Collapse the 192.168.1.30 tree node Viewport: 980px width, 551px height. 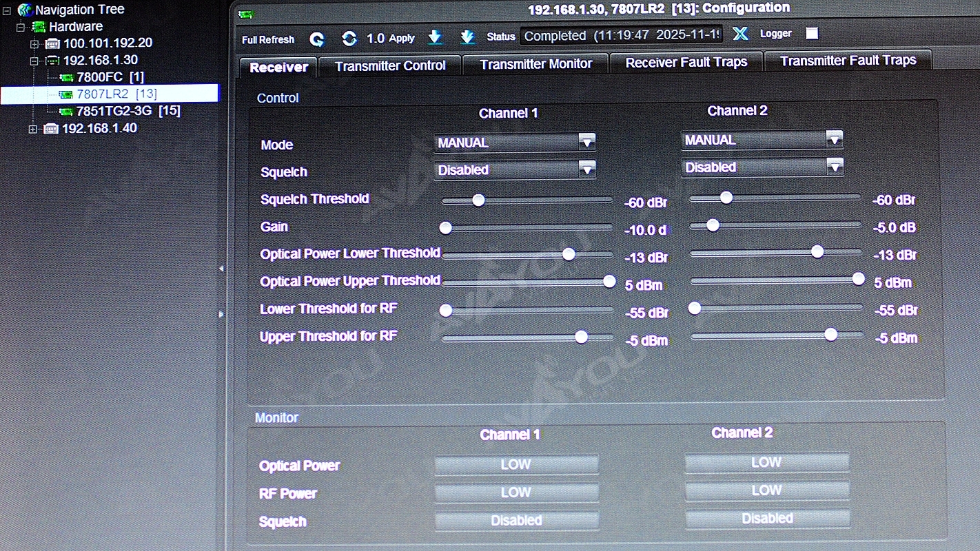click(x=34, y=61)
